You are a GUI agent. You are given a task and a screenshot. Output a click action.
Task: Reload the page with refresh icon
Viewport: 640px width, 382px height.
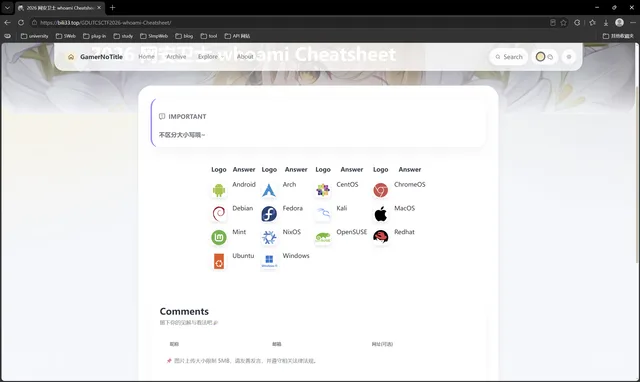coord(21,22)
